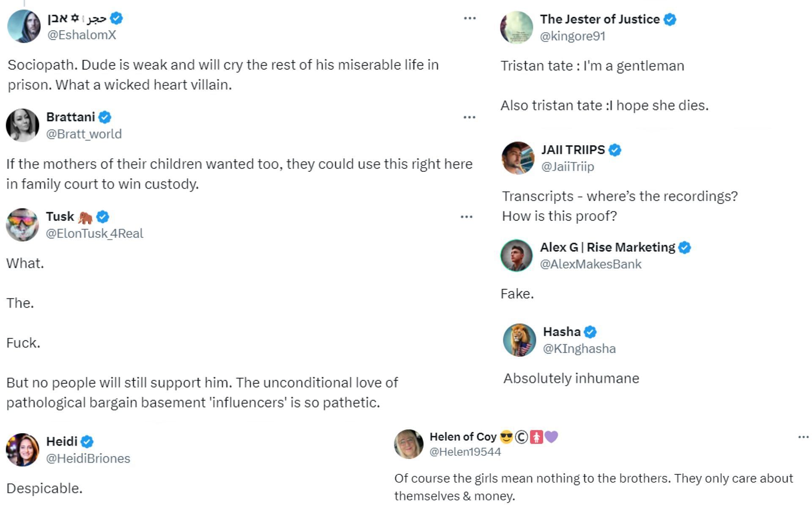Screen dimensions: 812x508
Task: Open the @AlexMakesBank handle link
Action: point(590,264)
